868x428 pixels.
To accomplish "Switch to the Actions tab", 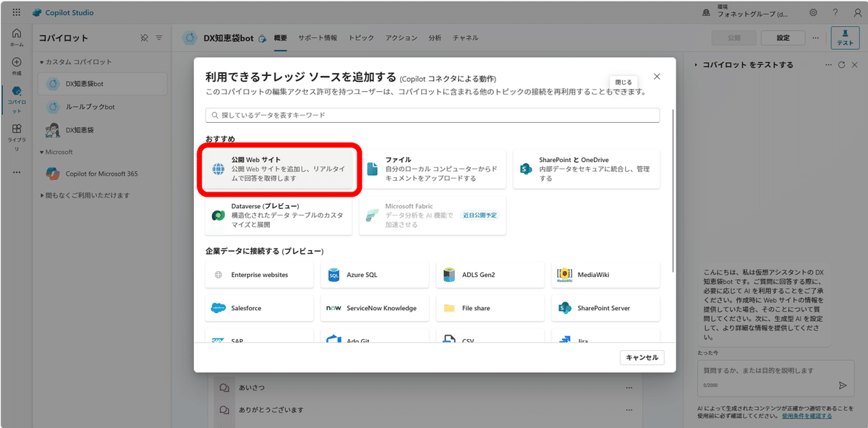I will [x=401, y=38].
